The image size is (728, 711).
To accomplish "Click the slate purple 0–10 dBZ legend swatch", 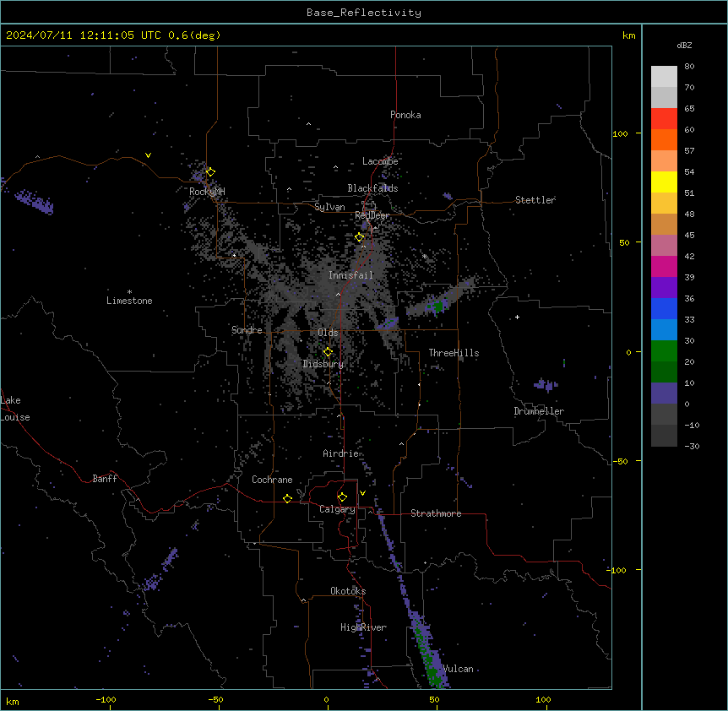I will (x=664, y=393).
